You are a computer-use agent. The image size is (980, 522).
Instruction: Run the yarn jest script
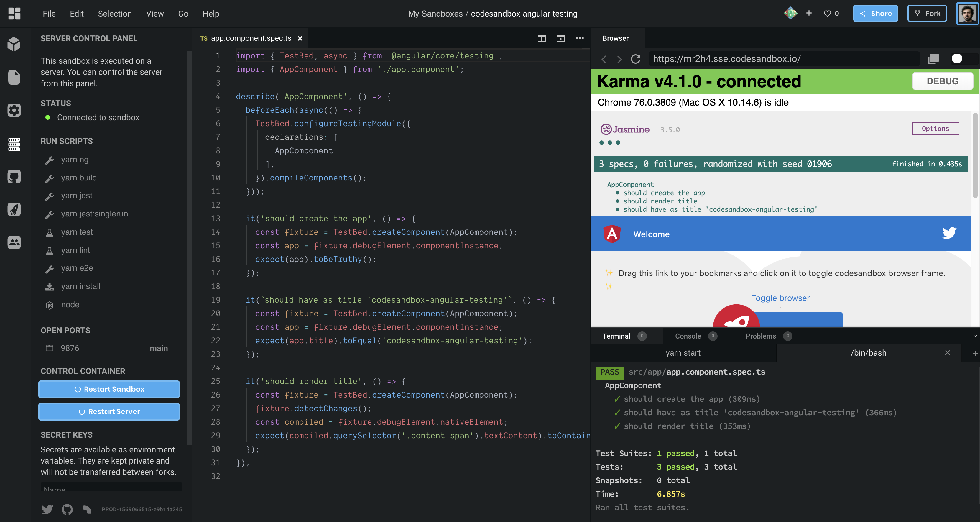[x=77, y=196]
